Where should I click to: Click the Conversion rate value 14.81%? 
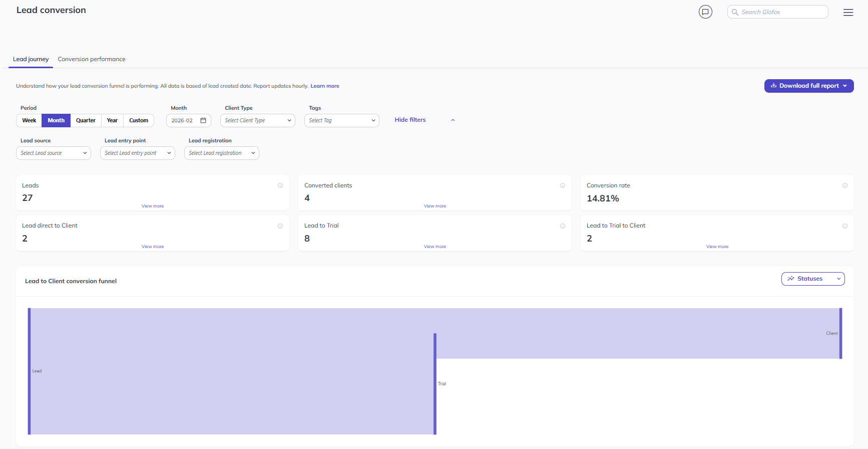point(603,198)
